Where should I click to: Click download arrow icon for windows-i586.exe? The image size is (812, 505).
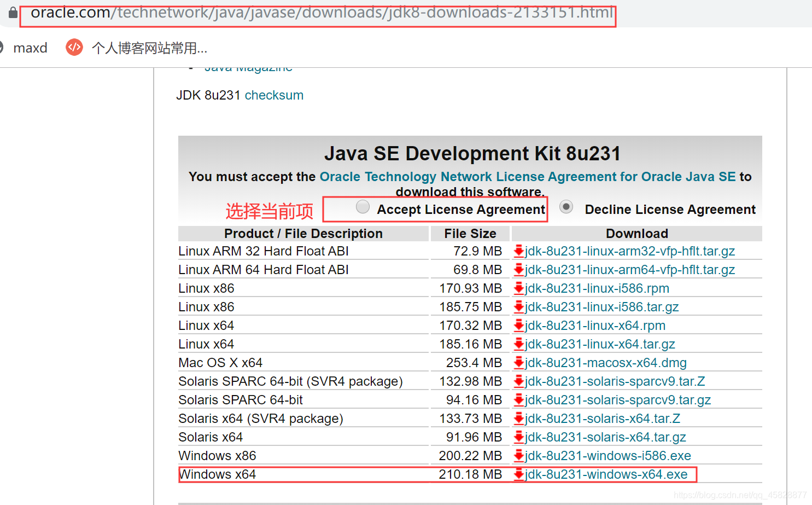coord(519,456)
